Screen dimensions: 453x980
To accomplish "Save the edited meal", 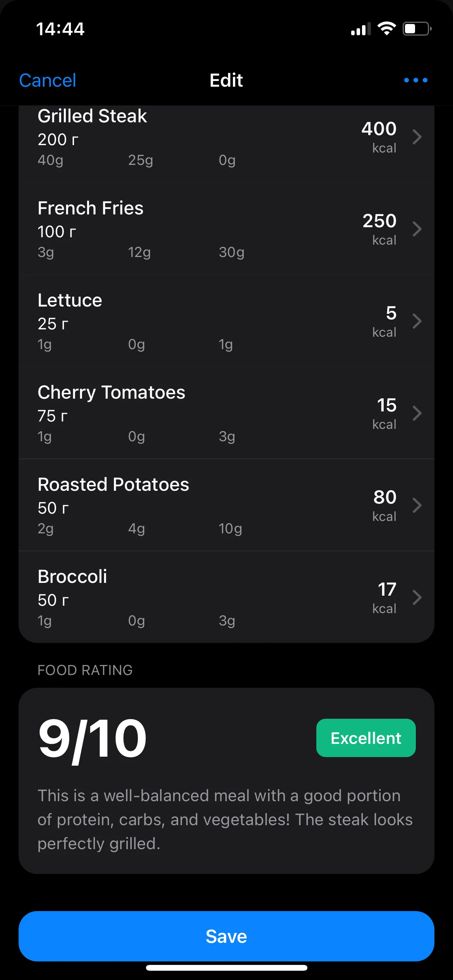I will (226, 936).
